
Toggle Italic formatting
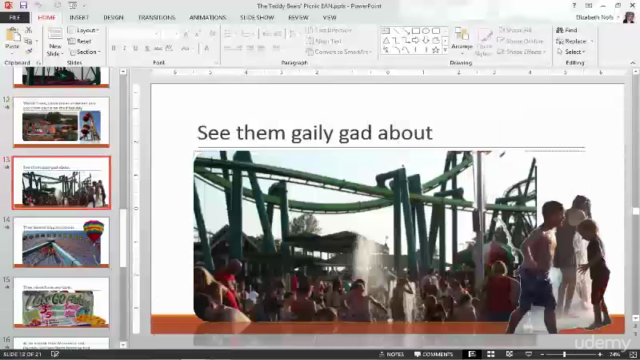click(124, 49)
